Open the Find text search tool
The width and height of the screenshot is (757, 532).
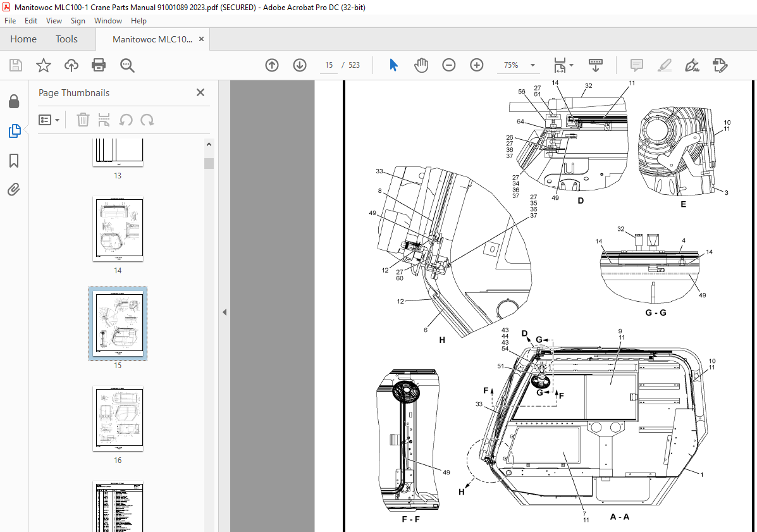[127, 65]
